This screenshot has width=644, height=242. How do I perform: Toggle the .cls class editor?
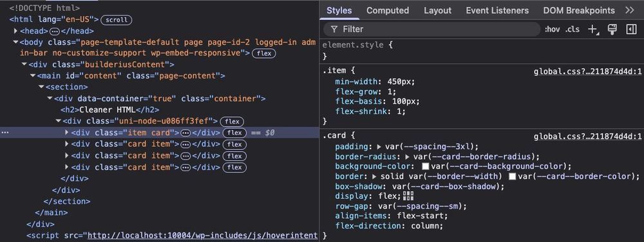[x=573, y=29]
